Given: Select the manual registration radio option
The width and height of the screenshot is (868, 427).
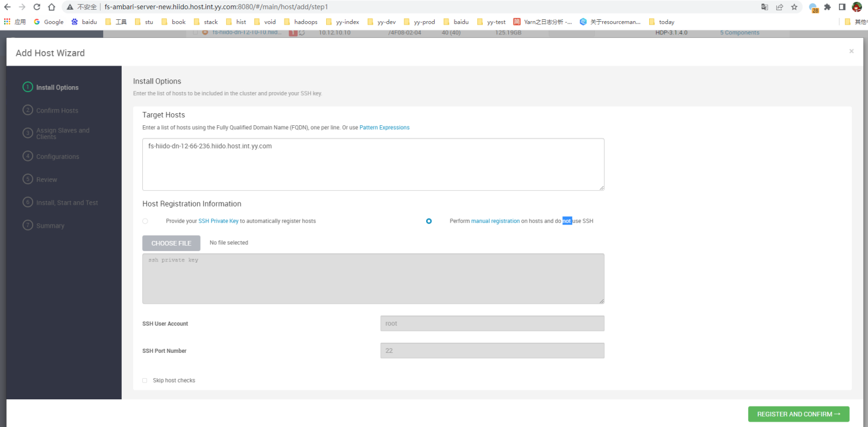Looking at the screenshot, I should coord(429,221).
